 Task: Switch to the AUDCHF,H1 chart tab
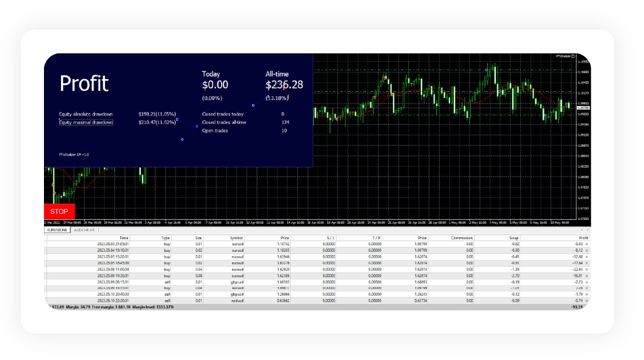pos(84,230)
